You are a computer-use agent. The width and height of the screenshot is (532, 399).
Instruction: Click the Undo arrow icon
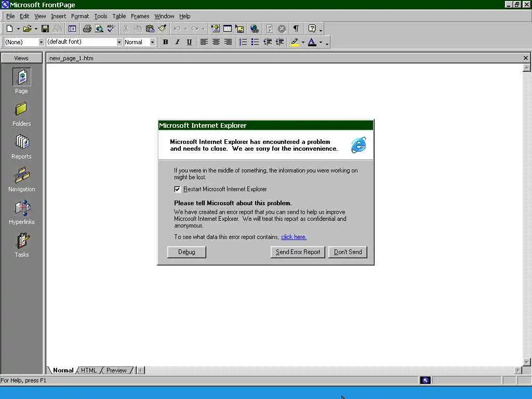point(177,29)
